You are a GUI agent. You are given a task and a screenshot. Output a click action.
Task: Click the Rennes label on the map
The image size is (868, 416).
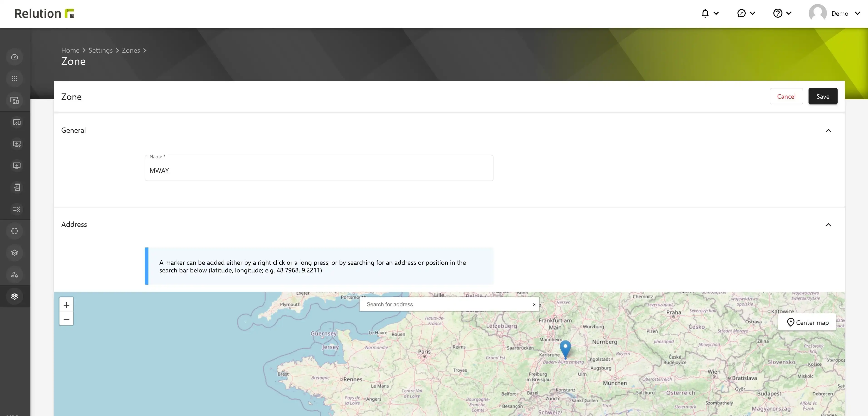[x=353, y=379]
